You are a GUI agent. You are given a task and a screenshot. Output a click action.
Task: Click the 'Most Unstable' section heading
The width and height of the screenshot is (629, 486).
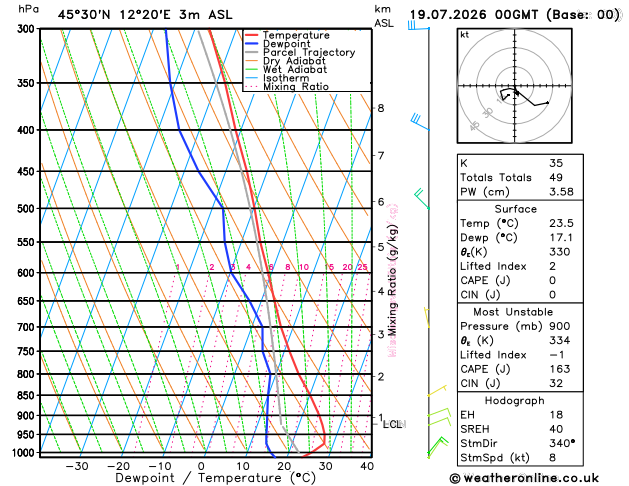(513, 312)
